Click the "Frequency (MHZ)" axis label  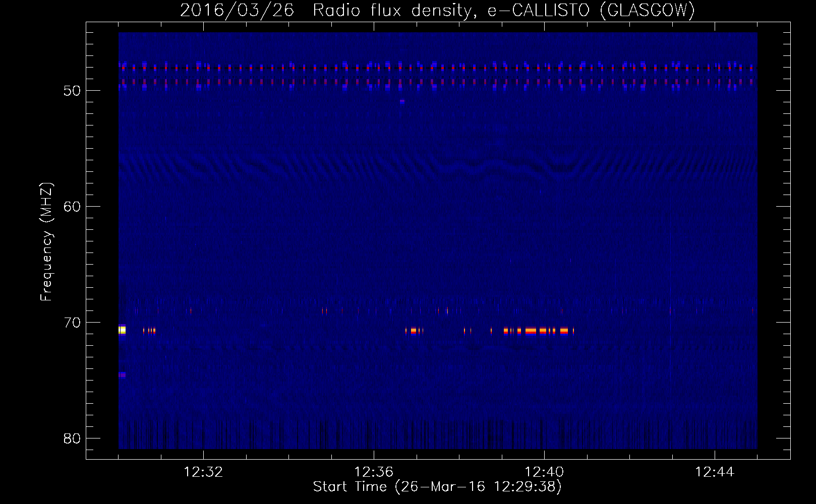46,242
